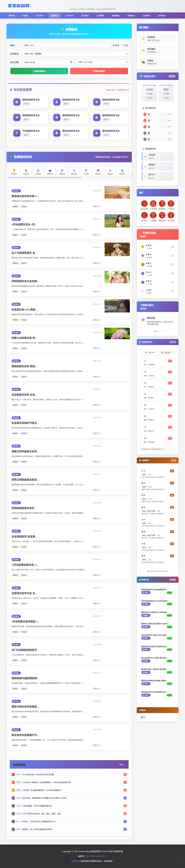Open the 名字形式 dropdown
The height and width of the screenshot is (868, 185).
[x=75, y=54]
